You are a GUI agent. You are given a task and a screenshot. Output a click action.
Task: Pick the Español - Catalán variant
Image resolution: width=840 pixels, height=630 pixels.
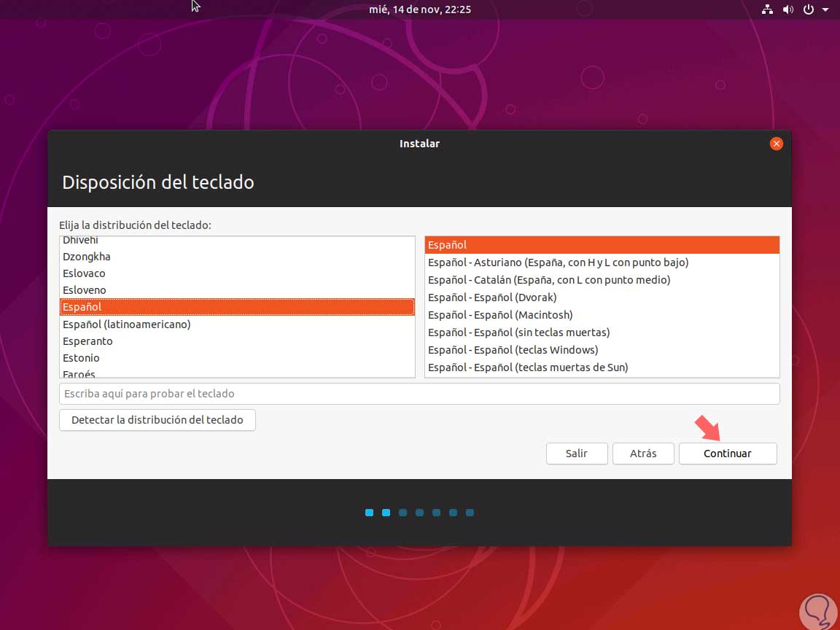pos(602,280)
